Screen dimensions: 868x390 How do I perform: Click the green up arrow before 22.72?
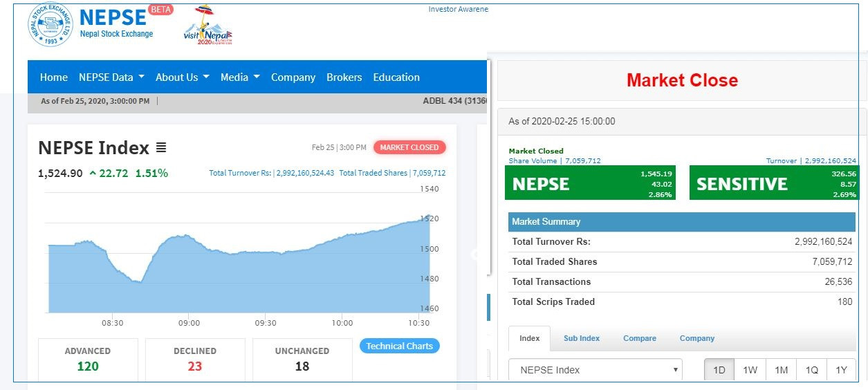[x=93, y=173]
